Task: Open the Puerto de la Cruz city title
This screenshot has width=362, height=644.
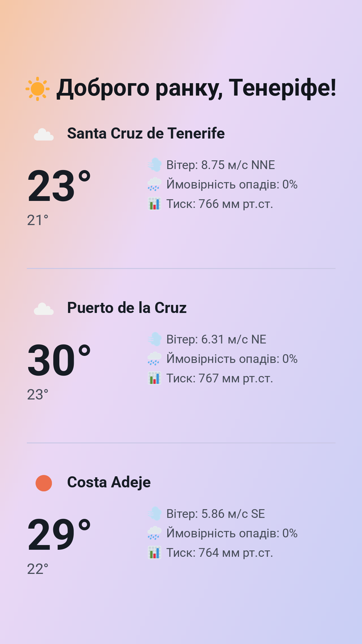Action: point(127,308)
